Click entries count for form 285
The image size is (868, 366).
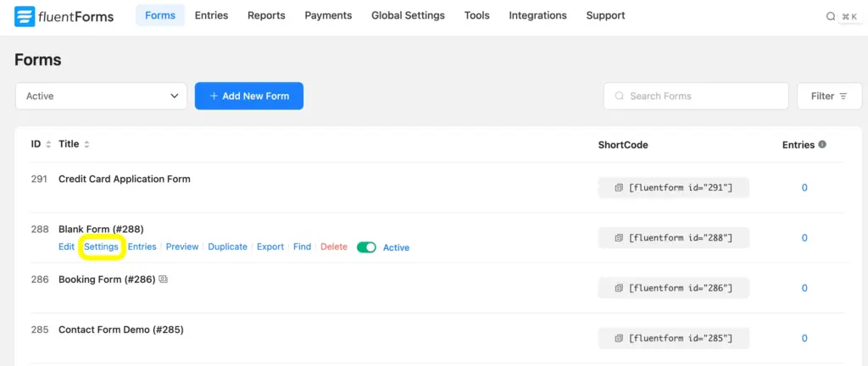(804, 338)
